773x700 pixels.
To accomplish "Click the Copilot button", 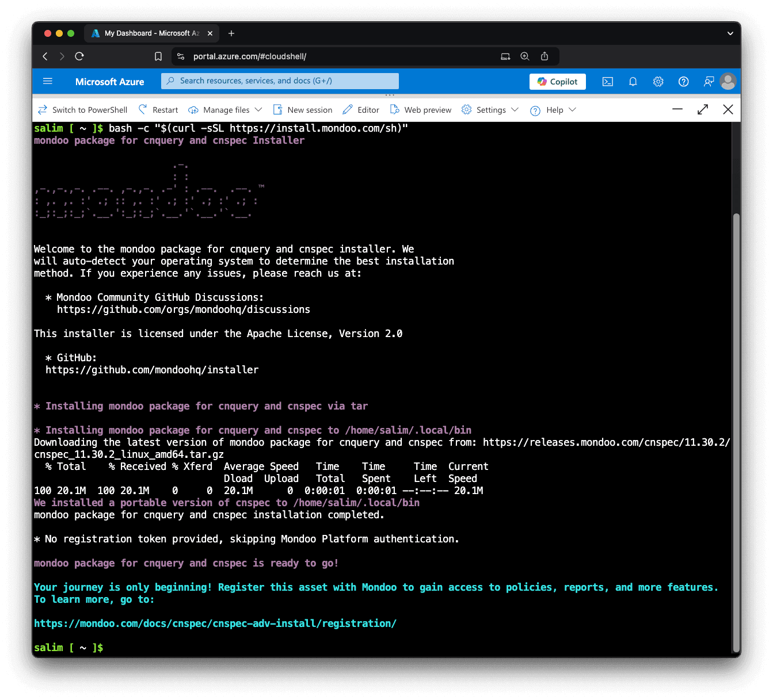I will 557,81.
